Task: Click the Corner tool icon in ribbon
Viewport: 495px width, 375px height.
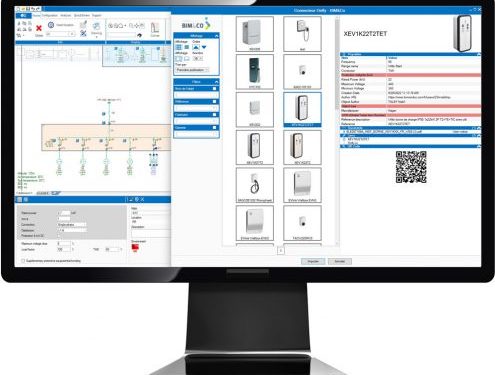Action: pyautogui.click(x=155, y=28)
